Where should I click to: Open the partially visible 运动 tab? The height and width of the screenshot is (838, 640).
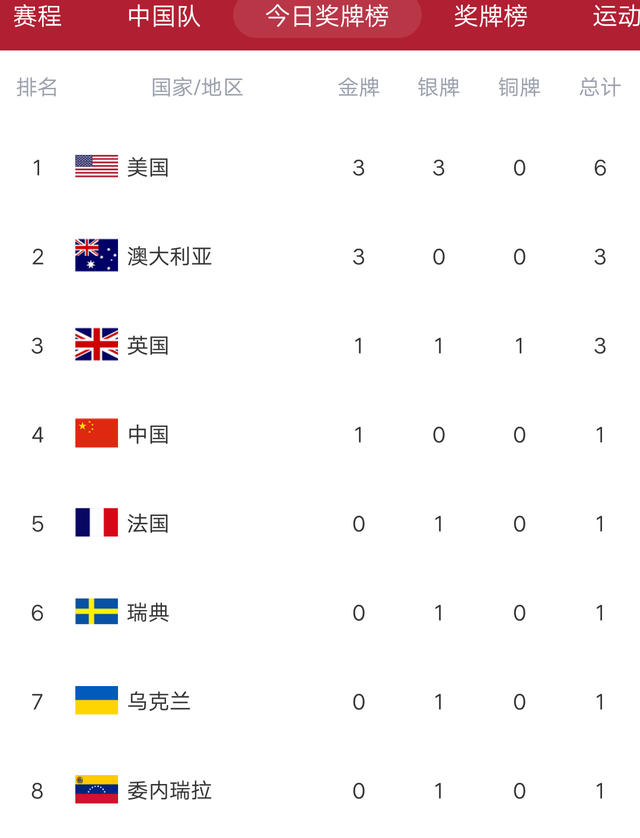616,16
